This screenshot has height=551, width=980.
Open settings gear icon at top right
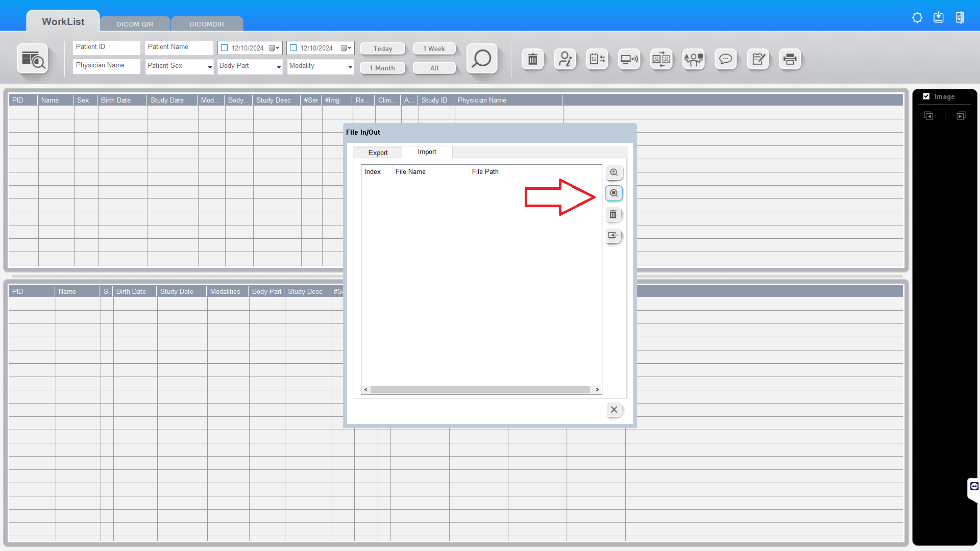coord(917,18)
